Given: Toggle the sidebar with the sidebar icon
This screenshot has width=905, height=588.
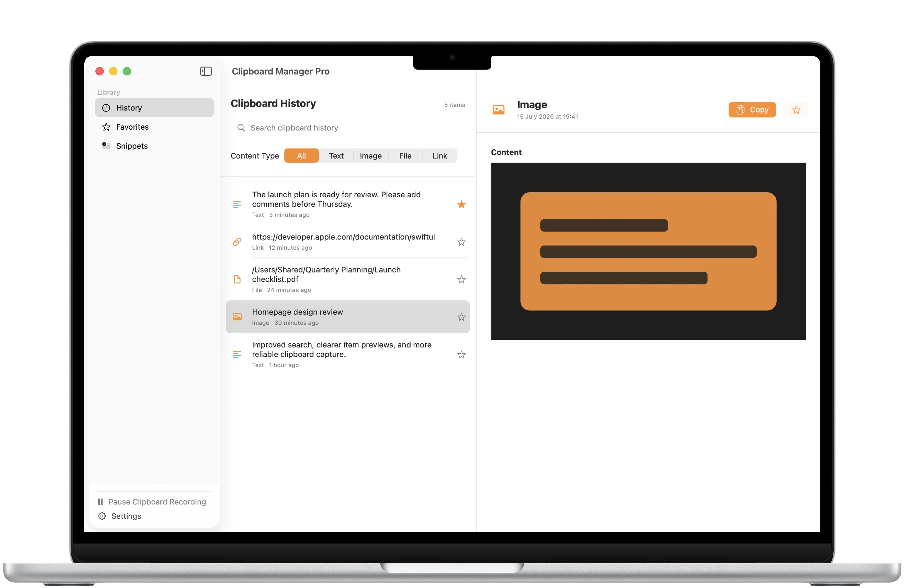Looking at the screenshot, I should tap(206, 71).
